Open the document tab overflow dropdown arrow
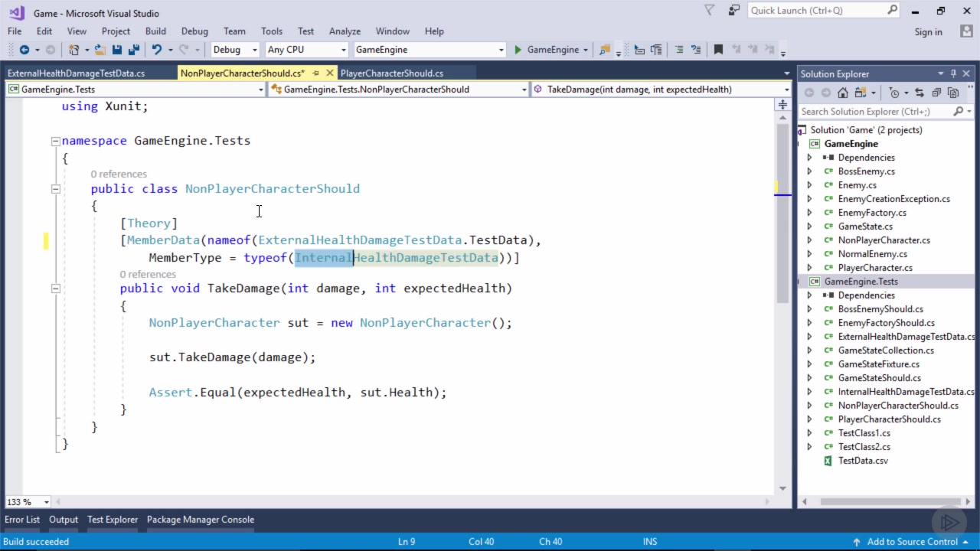980x551 pixels. pos(786,73)
